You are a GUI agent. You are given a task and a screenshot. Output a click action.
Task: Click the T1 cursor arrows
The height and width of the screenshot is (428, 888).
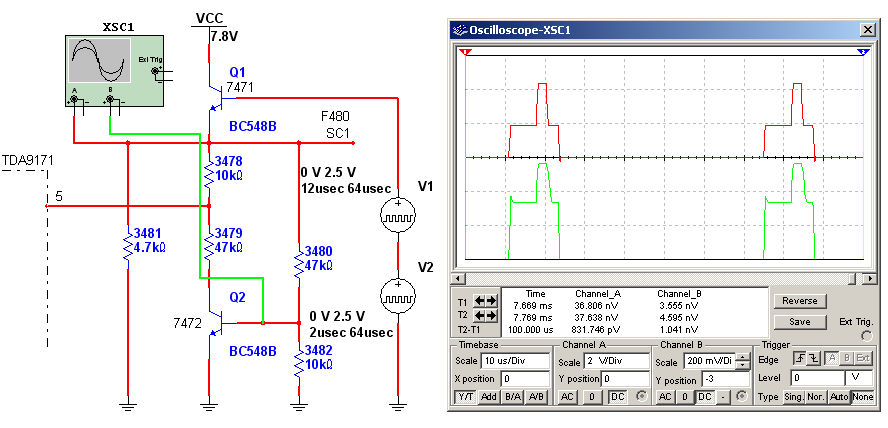(484, 301)
